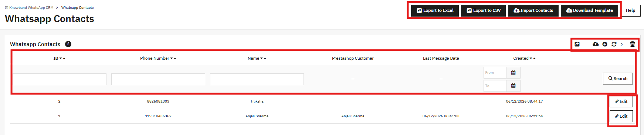The height and width of the screenshot is (135, 644).
Task: Select phone number 8826081003 cell
Action: pos(158,101)
